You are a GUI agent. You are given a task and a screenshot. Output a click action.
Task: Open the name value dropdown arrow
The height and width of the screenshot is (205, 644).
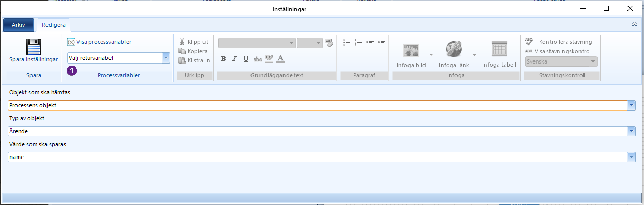coord(631,157)
